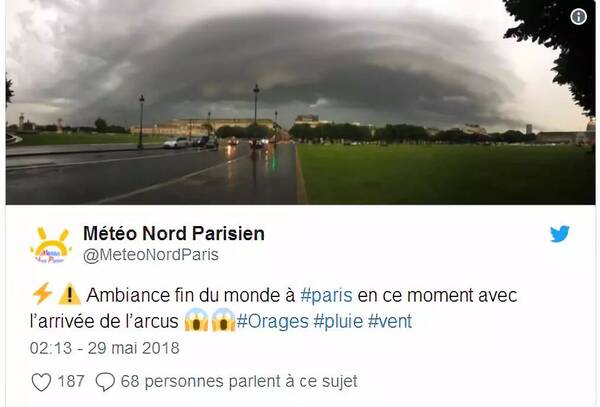Click the tweet text about the arcus
Viewport: 600px width, 407px height.
click(274, 308)
